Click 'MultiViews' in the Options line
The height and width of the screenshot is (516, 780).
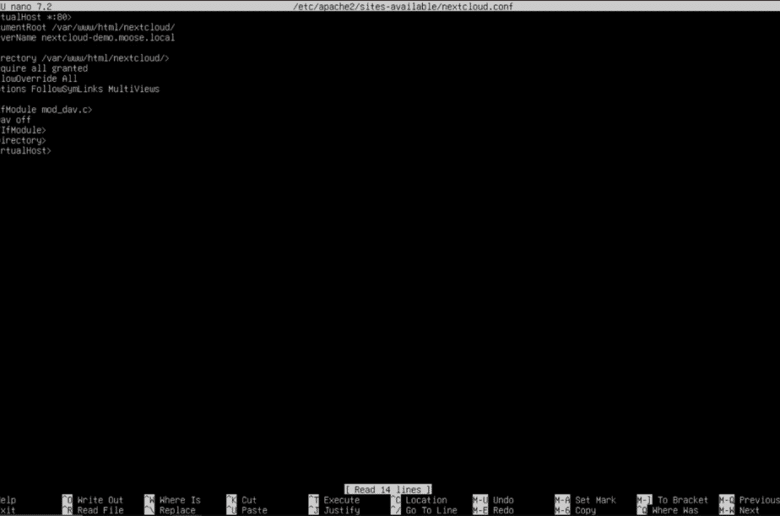click(134, 89)
